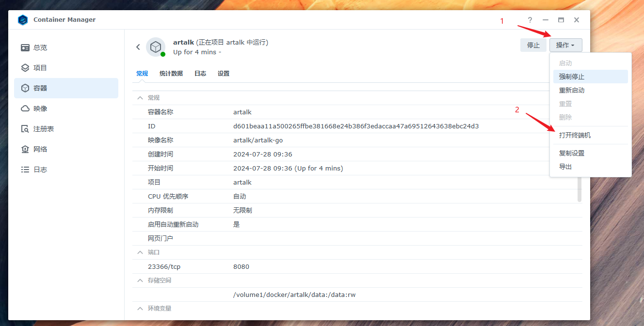Viewport: 644px width, 326px height.
Task: Choose 复制设置 duplicate settings from menu
Action: point(590,153)
